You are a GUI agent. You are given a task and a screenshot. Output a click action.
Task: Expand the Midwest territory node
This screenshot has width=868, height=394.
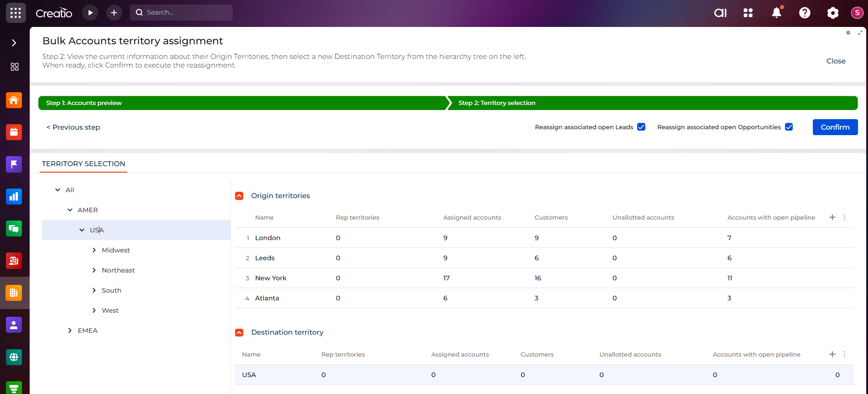[x=94, y=250]
